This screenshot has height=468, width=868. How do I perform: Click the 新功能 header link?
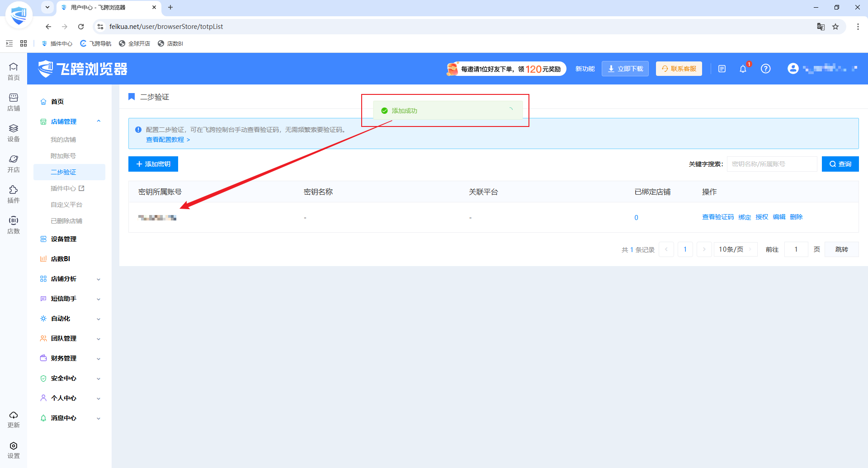[585, 69]
